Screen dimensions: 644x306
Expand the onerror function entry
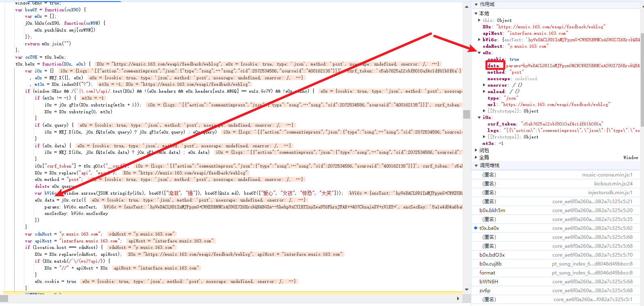click(x=484, y=85)
